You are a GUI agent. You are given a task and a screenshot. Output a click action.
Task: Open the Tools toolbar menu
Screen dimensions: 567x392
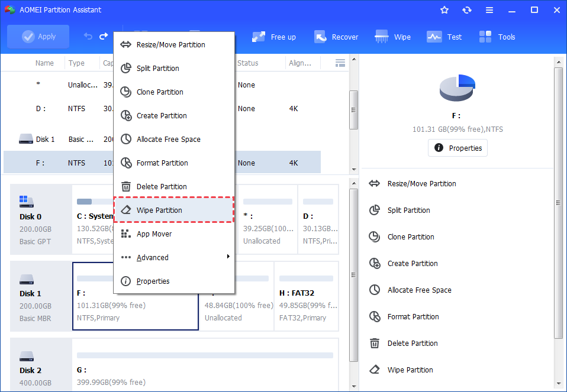[497, 37]
